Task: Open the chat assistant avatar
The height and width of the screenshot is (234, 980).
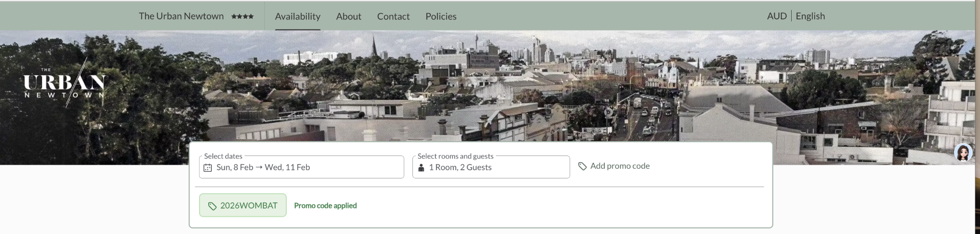Action: point(963,152)
